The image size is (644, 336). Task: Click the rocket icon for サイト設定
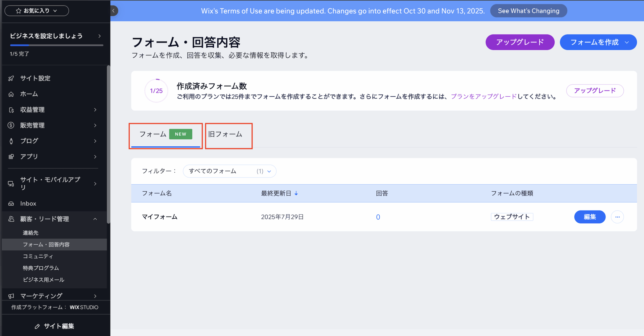11,78
